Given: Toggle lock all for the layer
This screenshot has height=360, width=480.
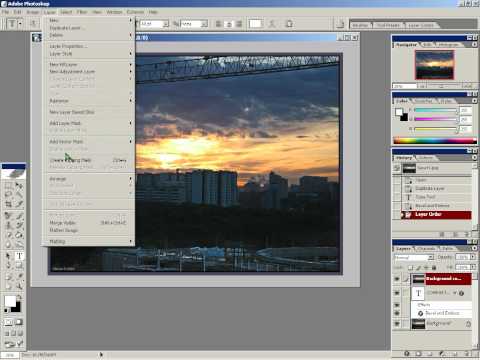Looking at the screenshot, I should tap(434, 267).
